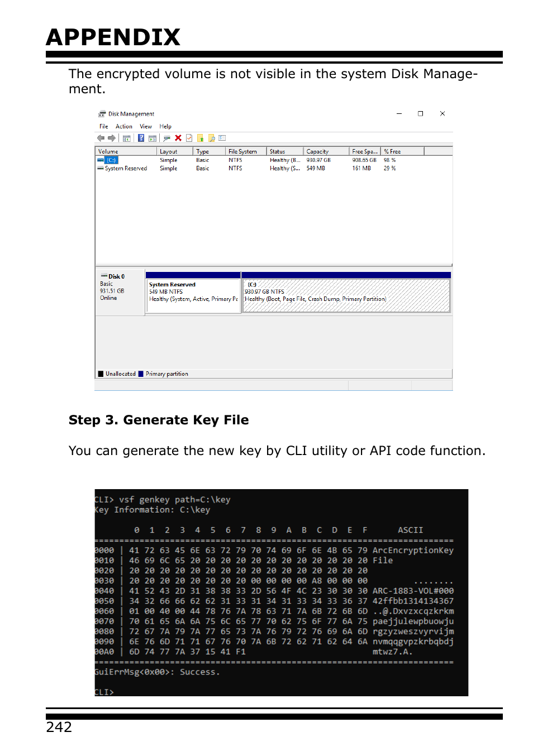Screen dimensions: 533x756
Task: Open the Help menu
Action: (165, 126)
